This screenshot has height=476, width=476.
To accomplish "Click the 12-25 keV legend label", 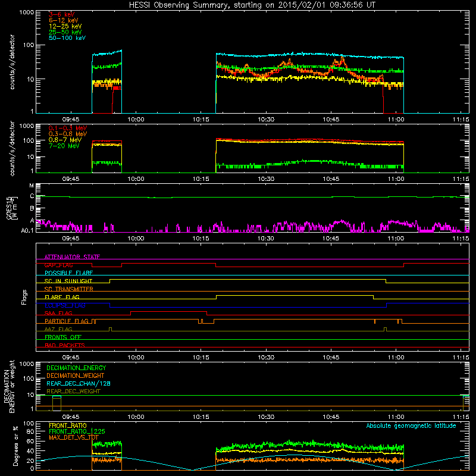I will tap(65, 26).
